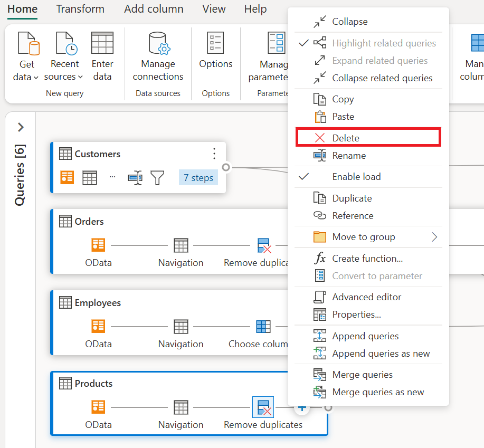Switch to the Transform ribbon tab

pos(80,9)
